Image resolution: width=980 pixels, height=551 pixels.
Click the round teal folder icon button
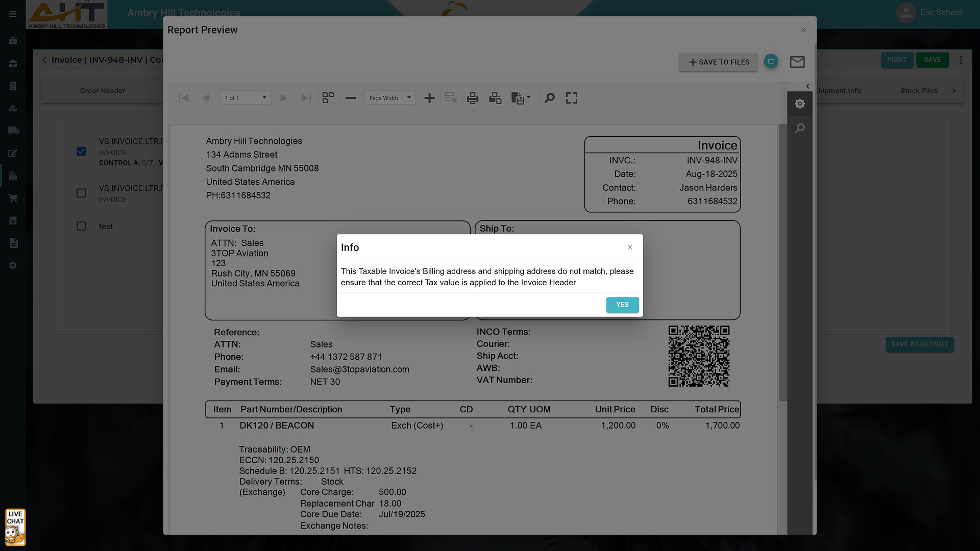pos(771,62)
